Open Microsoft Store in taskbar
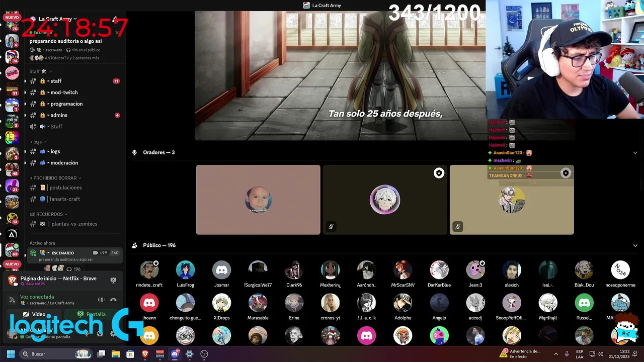This screenshot has width=644, height=362. pos(130,354)
